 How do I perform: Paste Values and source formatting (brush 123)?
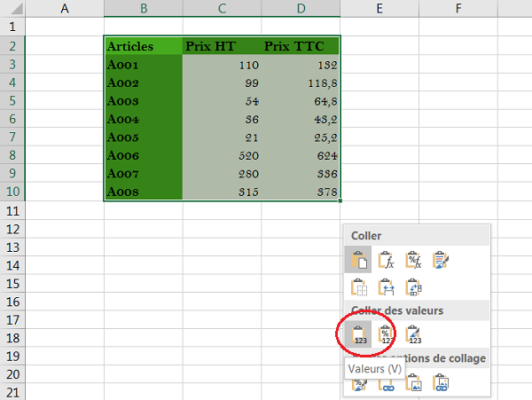(x=413, y=334)
